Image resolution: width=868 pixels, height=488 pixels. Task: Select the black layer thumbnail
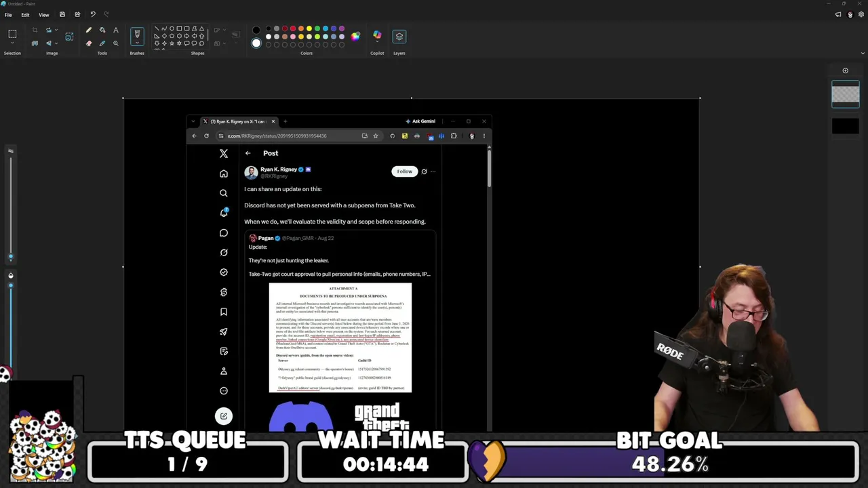(x=846, y=126)
